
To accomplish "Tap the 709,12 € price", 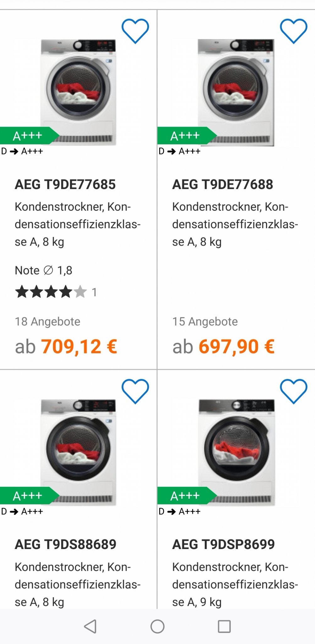I will [x=79, y=346].
